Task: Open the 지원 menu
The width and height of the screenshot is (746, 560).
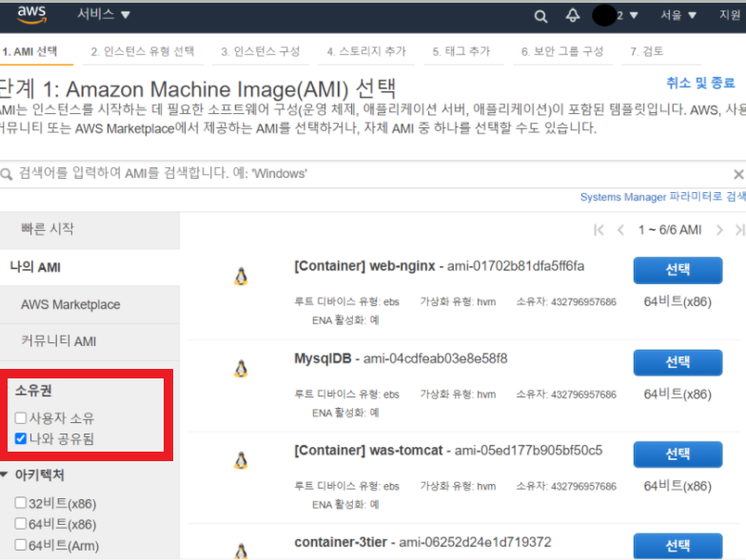Action: [x=731, y=15]
